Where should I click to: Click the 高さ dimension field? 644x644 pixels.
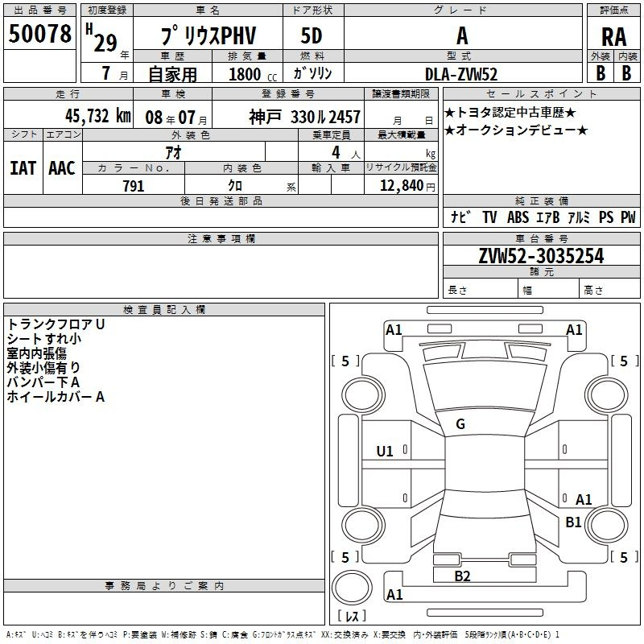[x=609, y=288]
